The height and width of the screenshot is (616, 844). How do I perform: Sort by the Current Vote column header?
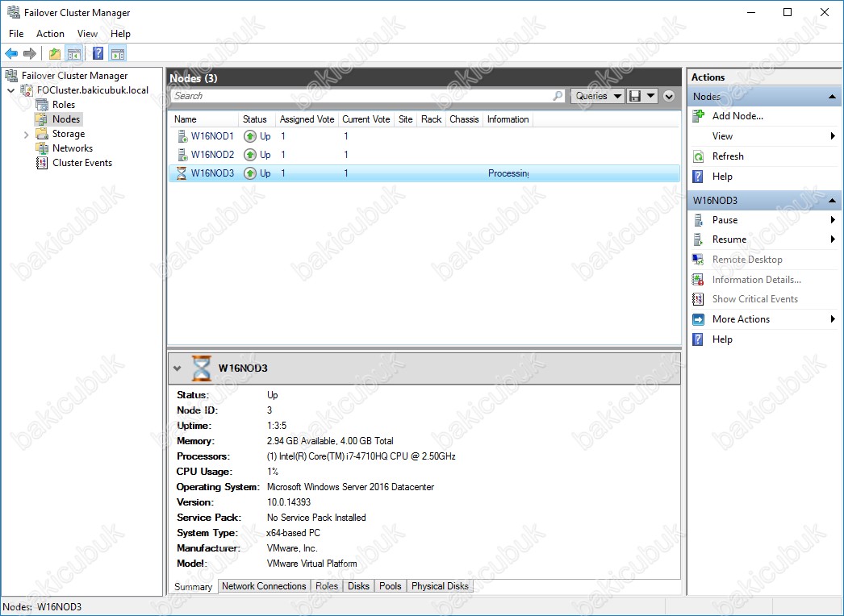point(366,119)
